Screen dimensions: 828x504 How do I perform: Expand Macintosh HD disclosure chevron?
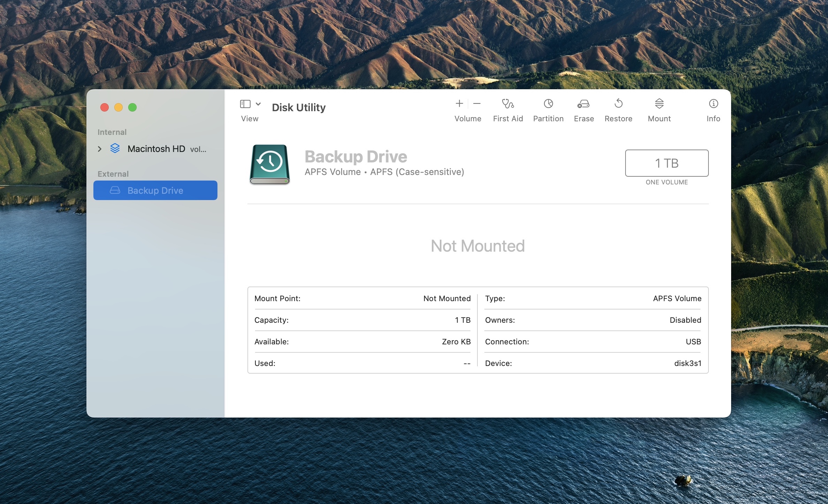tap(100, 149)
